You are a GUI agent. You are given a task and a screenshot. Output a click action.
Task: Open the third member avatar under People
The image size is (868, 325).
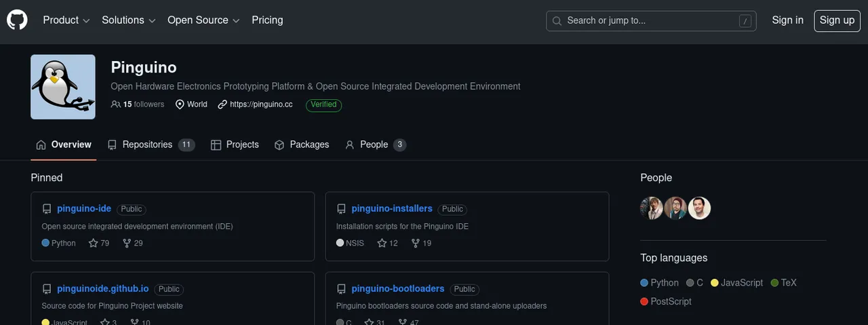pyautogui.click(x=700, y=208)
